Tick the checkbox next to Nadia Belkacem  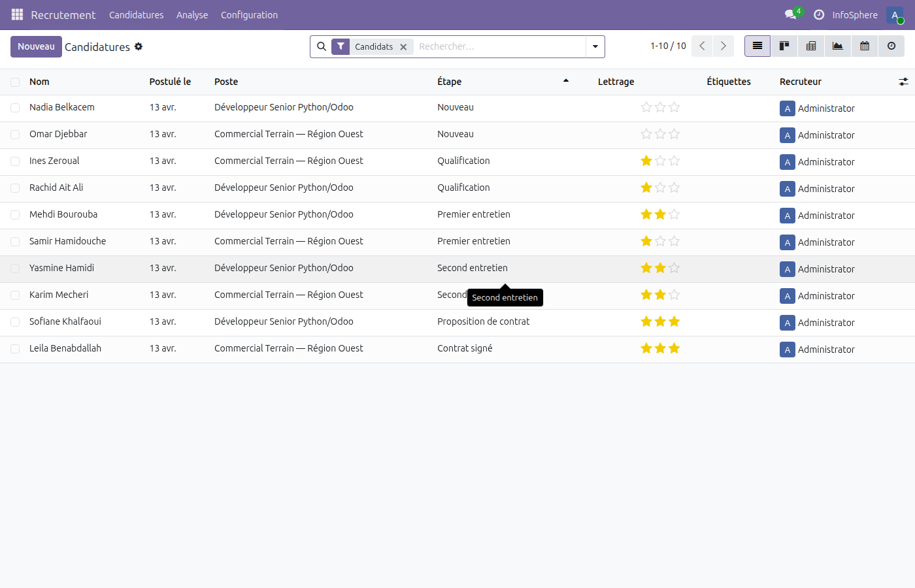[x=14, y=108]
